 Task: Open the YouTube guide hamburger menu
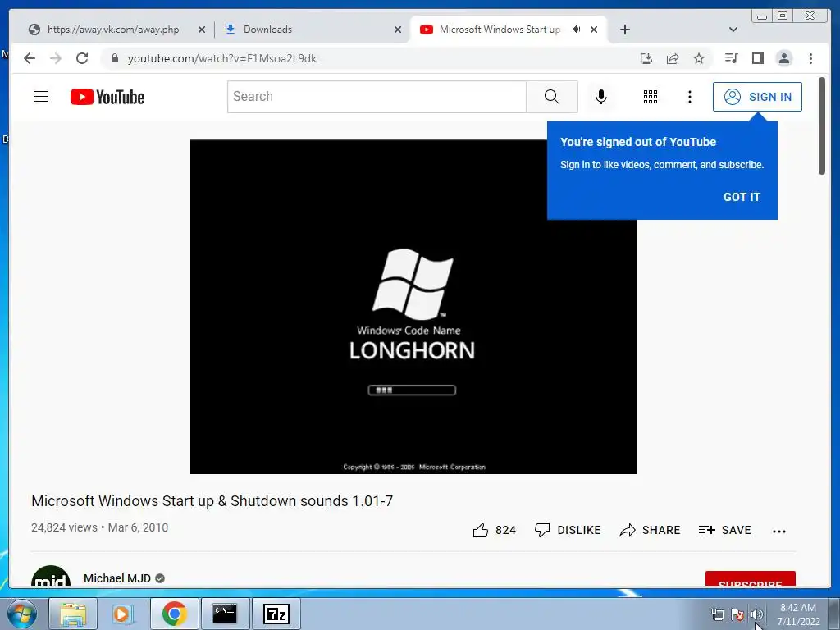click(41, 97)
